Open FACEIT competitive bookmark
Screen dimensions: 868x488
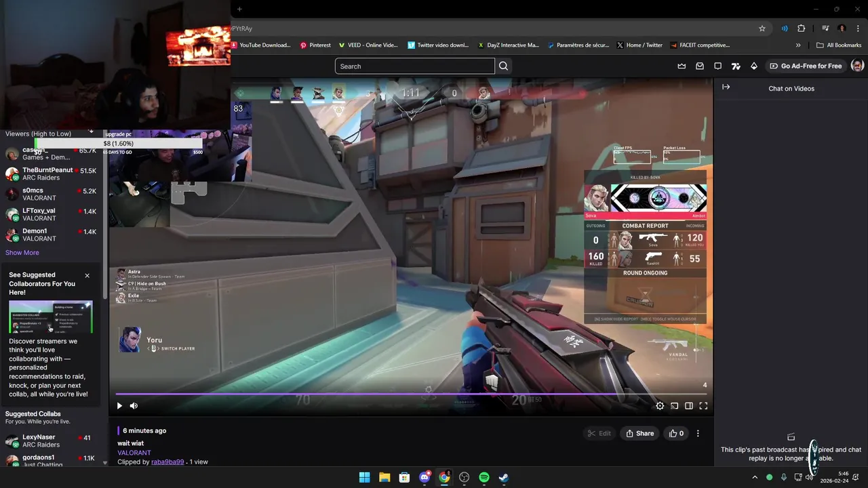coord(700,45)
